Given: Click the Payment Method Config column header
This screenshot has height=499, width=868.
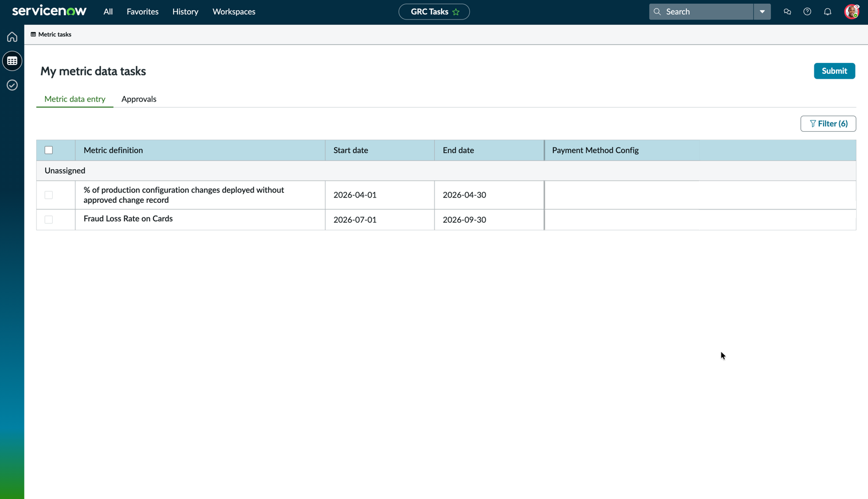Looking at the screenshot, I should 700,150.
